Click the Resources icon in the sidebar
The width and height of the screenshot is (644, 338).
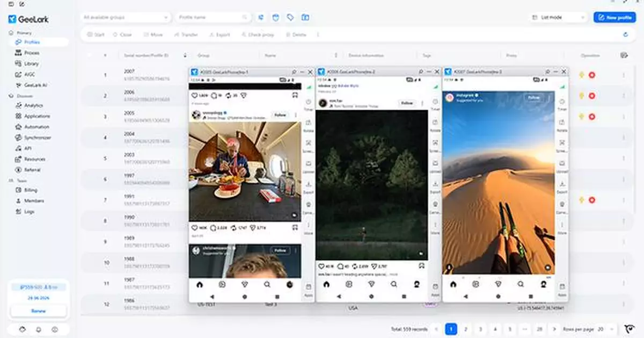coord(18,159)
